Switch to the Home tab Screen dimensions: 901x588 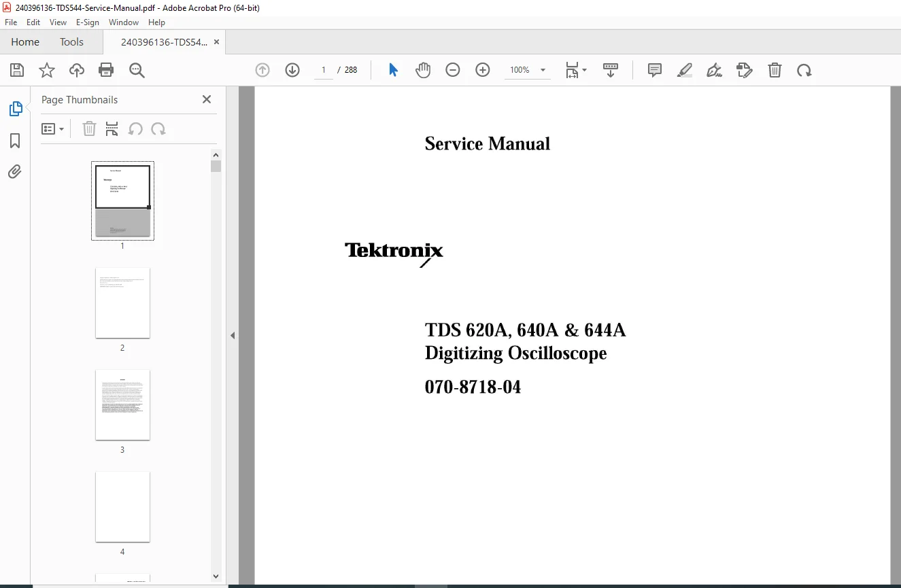click(x=25, y=42)
